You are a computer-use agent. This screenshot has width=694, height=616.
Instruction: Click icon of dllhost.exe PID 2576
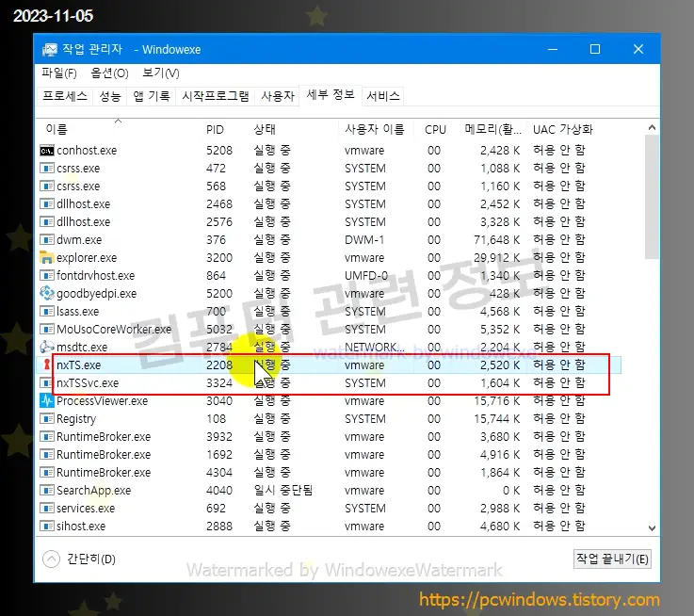[x=47, y=222]
